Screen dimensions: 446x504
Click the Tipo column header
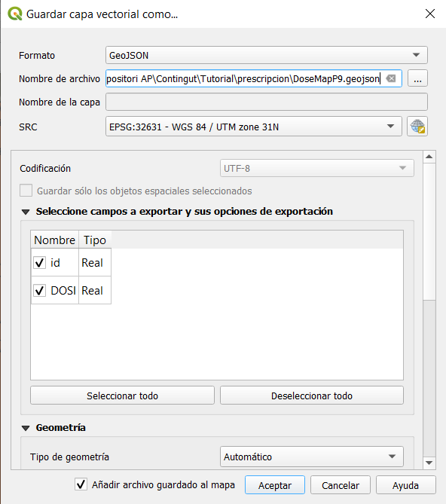pos(95,240)
